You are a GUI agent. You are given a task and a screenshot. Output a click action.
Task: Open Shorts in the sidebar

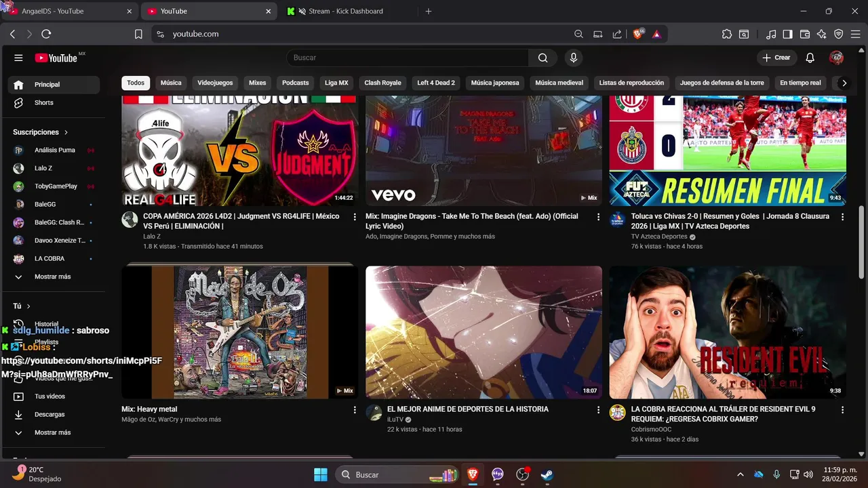(54, 102)
